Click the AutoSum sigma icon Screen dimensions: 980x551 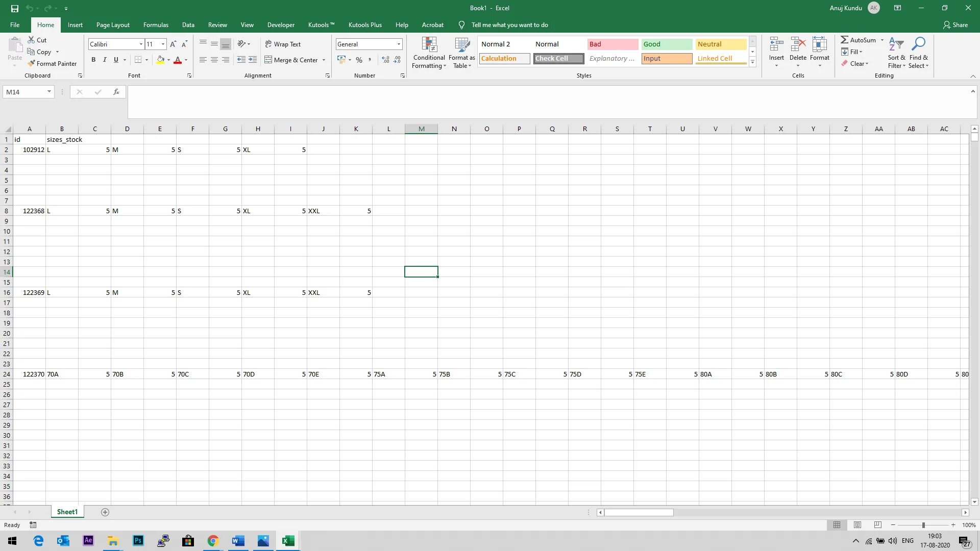844,40
